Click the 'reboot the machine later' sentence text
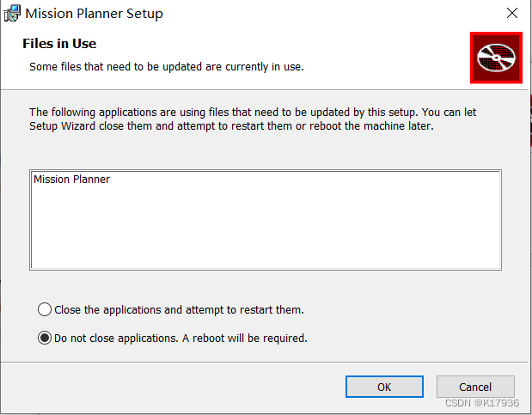Screen dimensions: 532x415 [x=370, y=126]
